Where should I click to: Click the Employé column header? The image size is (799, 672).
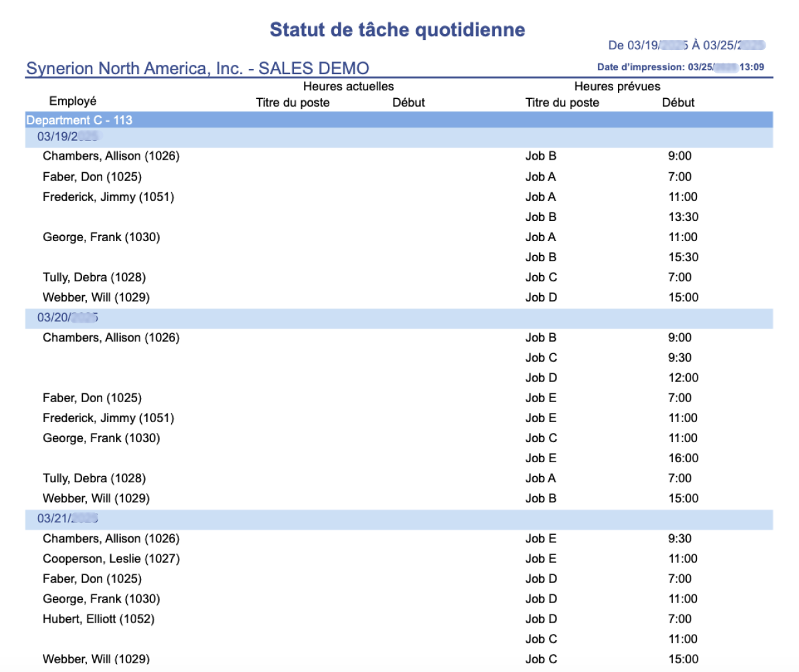click(x=73, y=101)
